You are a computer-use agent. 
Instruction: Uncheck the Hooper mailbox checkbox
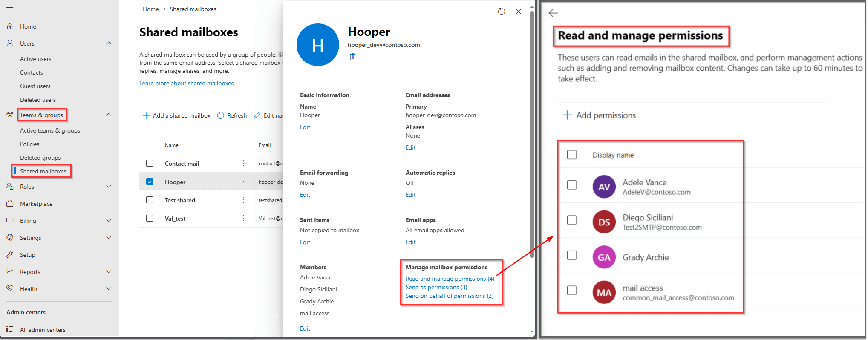point(150,182)
